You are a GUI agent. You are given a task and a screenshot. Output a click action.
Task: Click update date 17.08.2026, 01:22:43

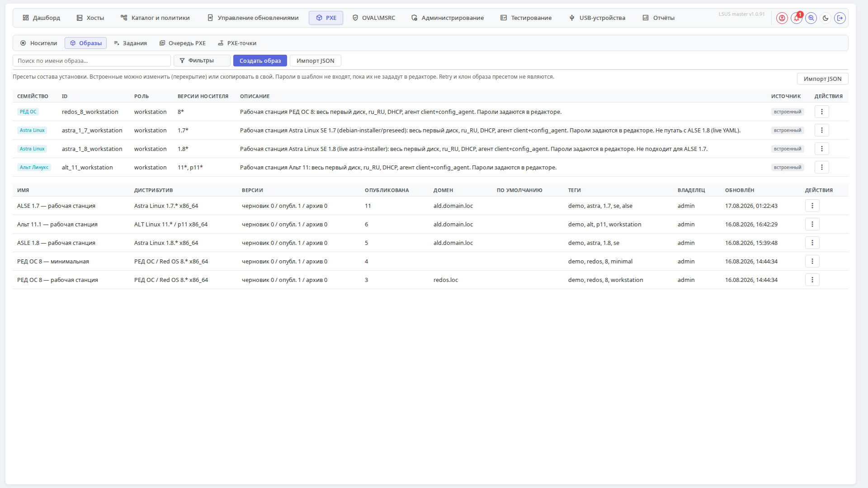751,206
